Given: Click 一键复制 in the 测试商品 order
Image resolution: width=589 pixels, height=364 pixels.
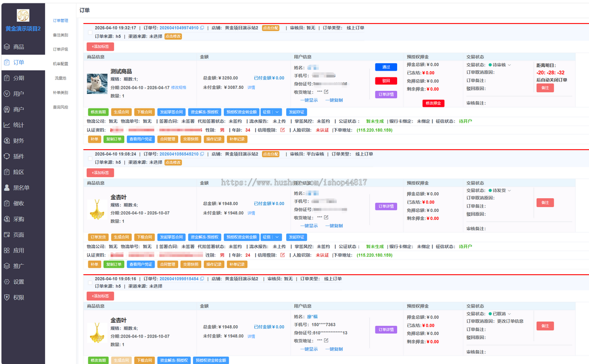Looking at the screenshot, I should (334, 100).
